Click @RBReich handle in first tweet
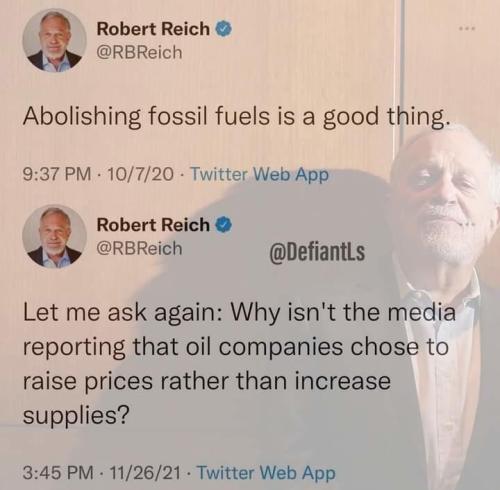This screenshot has width=500, height=490. [139, 52]
